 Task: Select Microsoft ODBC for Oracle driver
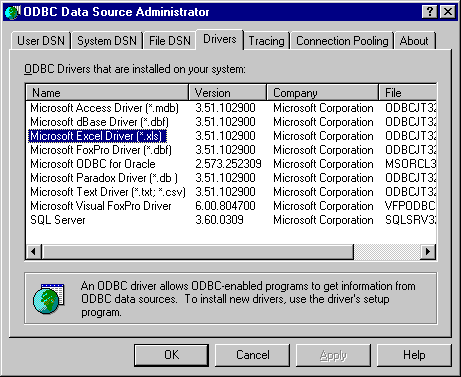[93, 164]
